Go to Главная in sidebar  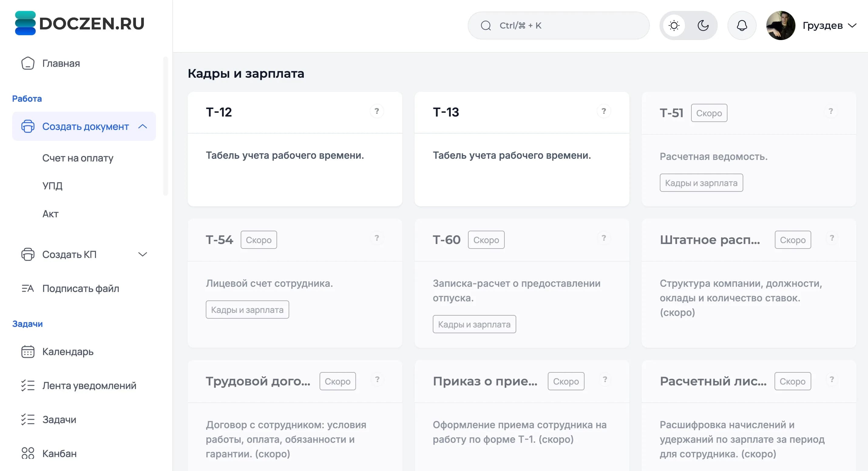click(x=61, y=63)
